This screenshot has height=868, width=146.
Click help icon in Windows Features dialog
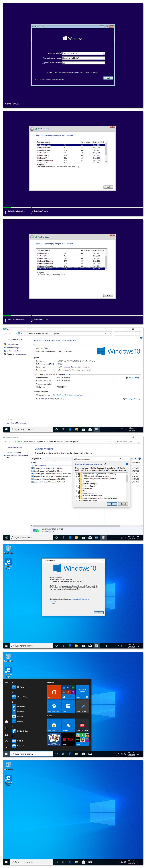click(x=127, y=464)
